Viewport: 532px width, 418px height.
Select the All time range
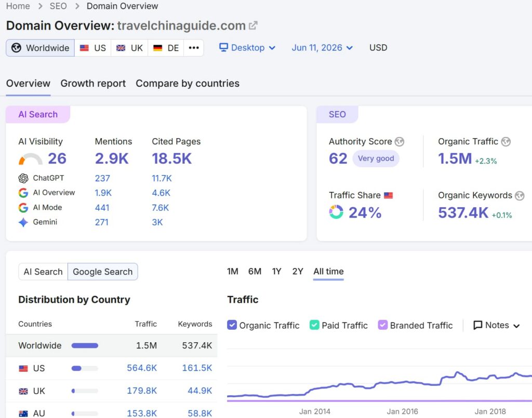pyautogui.click(x=328, y=271)
